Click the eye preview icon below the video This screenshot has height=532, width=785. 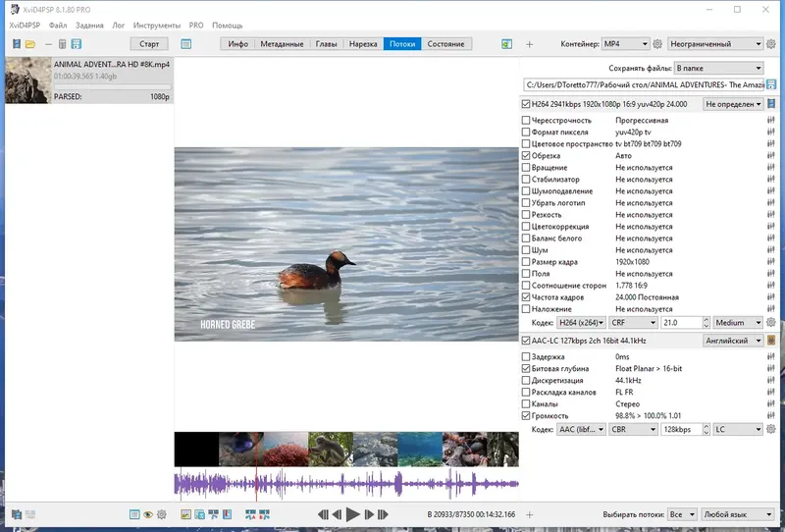pos(148,514)
